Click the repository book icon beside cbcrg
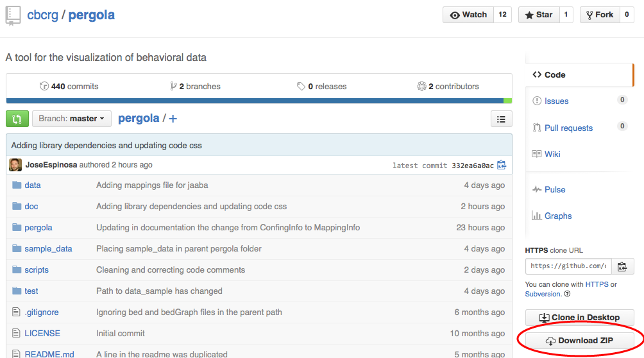 [x=13, y=15]
